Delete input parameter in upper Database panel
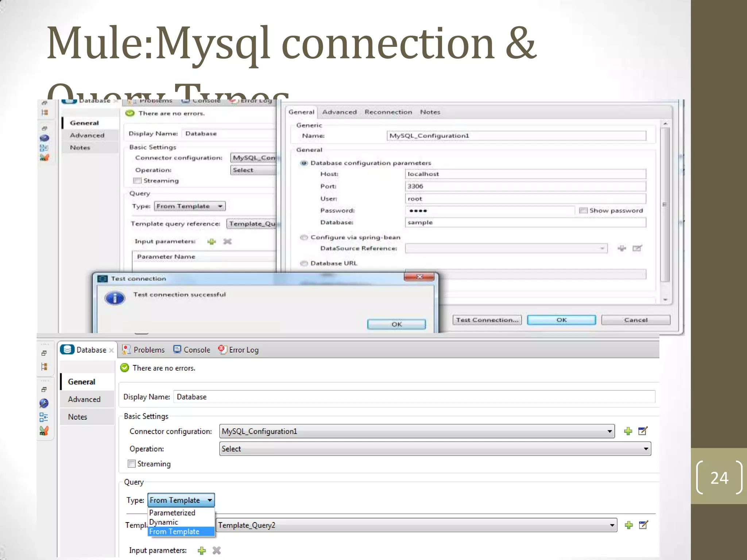 (x=227, y=241)
